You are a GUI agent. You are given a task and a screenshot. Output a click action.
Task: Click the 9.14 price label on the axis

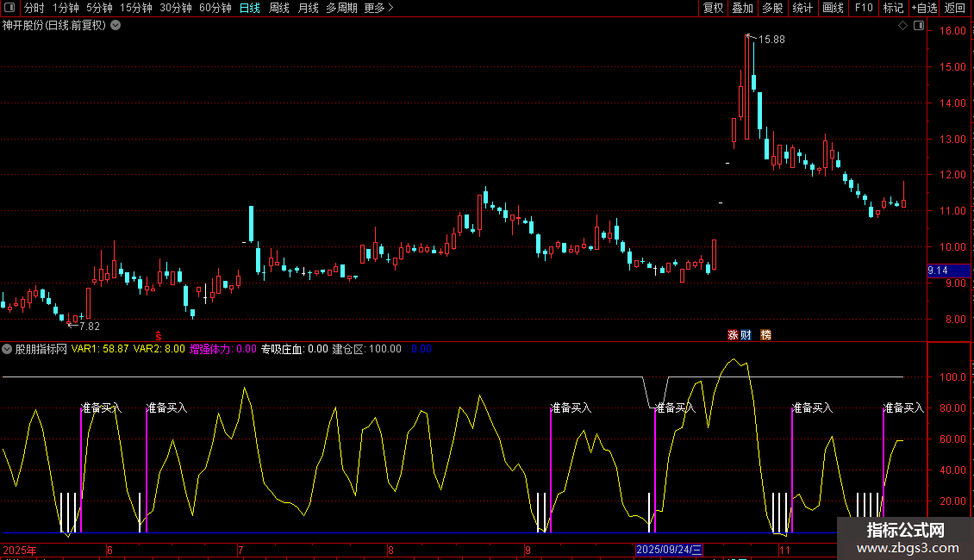pyautogui.click(x=938, y=271)
